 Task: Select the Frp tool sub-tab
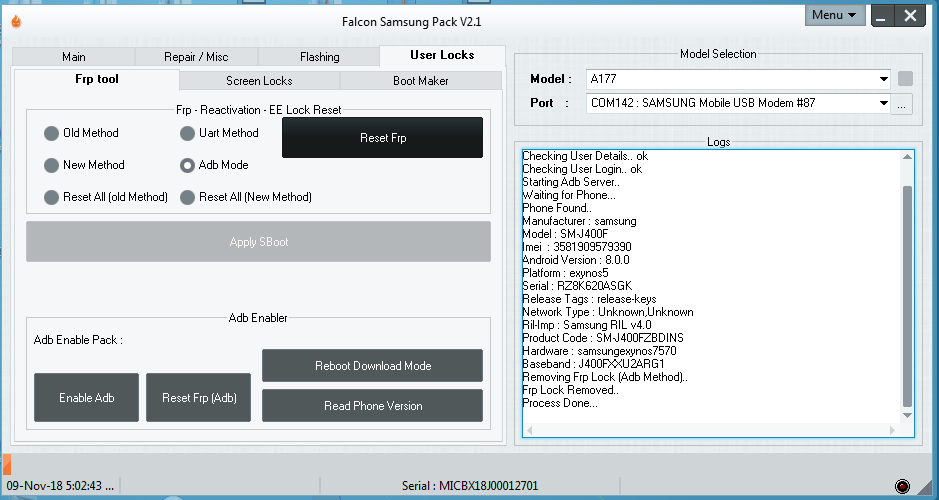[x=97, y=79]
